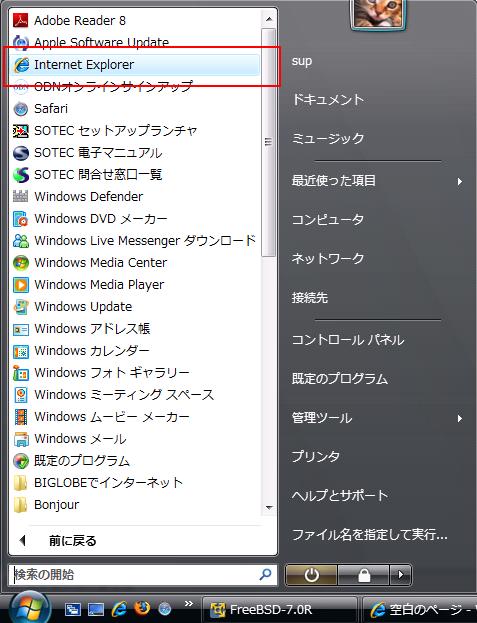Open プリンタ from right pane
The image size is (477, 623).
tap(316, 457)
